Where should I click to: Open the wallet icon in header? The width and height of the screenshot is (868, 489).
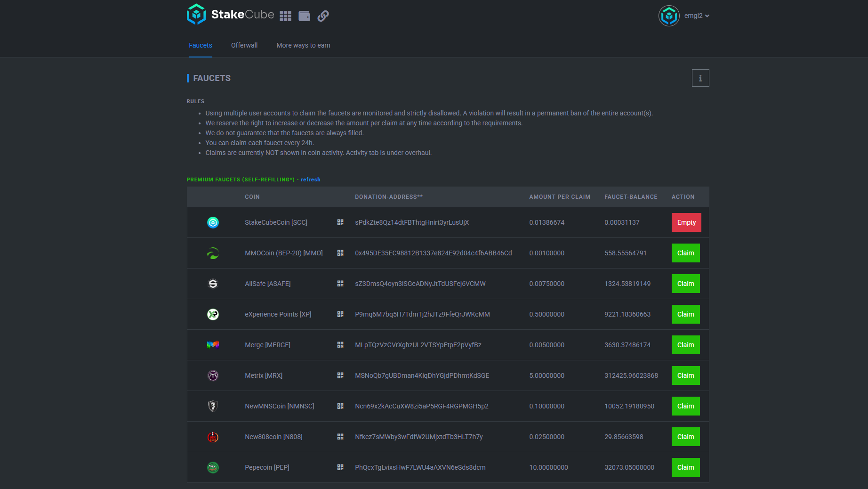coord(305,16)
